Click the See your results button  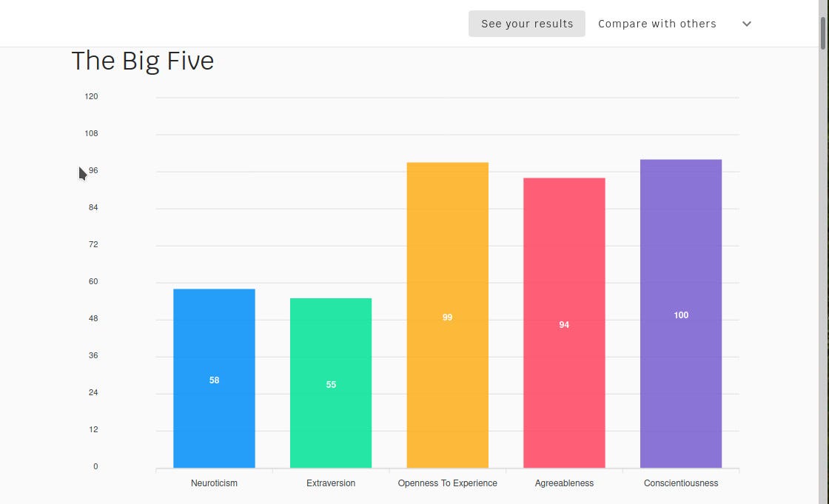[x=526, y=24]
